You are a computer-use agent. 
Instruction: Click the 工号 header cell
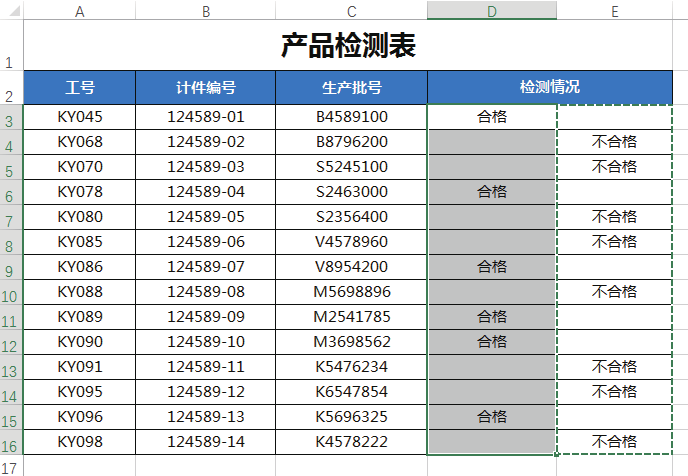79,87
